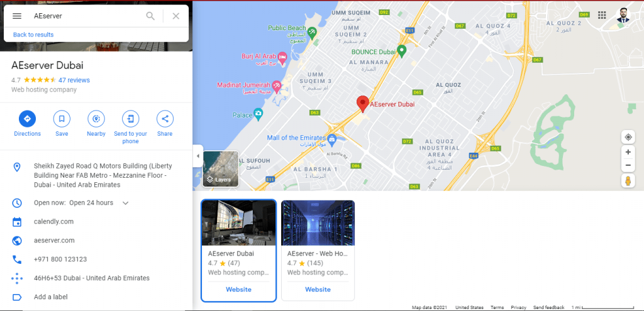Toggle the Layers satellite view
Viewport: 644px width, 311px height.
(x=220, y=170)
